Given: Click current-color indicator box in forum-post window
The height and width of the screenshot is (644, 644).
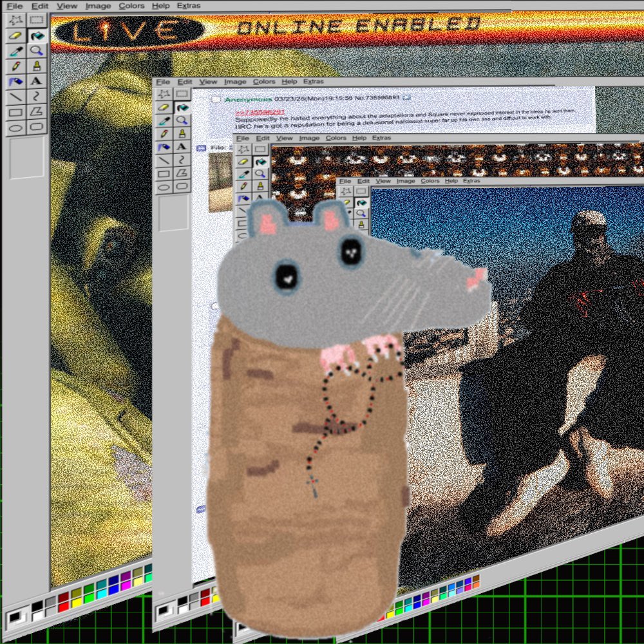Looking at the screenshot, I should tap(165, 611).
